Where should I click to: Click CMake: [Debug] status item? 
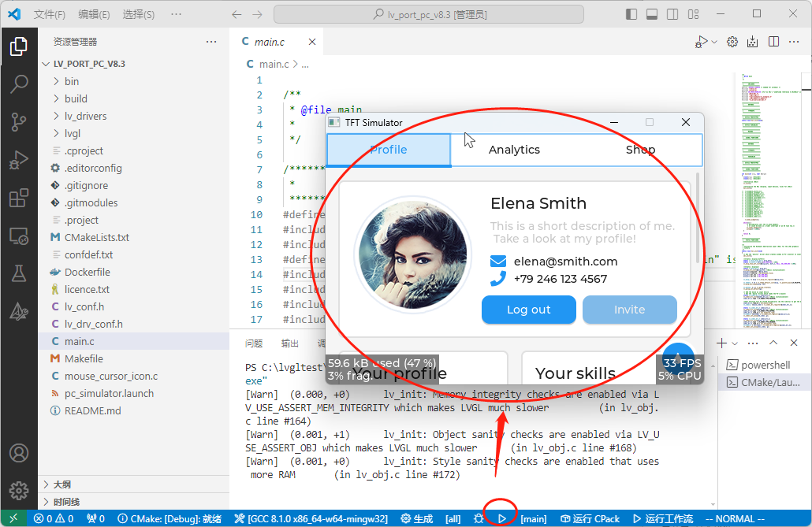[x=169, y=518]
